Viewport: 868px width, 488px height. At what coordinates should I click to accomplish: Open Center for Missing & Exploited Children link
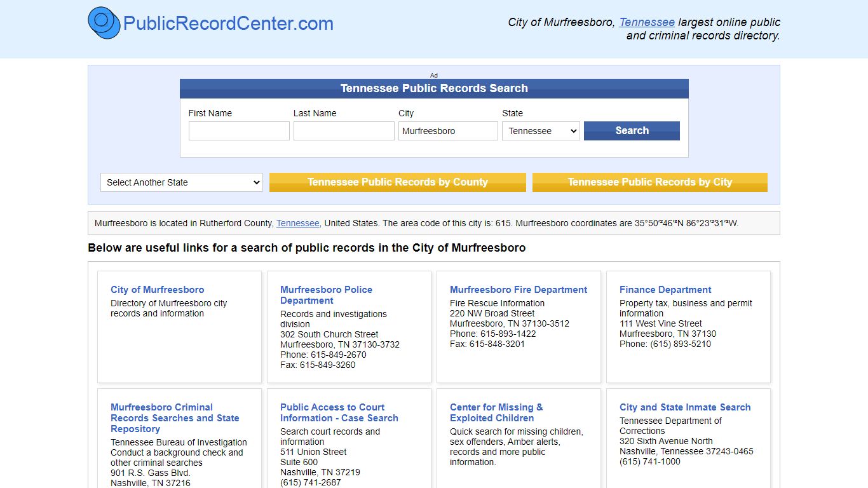click(x=496, y=412)
